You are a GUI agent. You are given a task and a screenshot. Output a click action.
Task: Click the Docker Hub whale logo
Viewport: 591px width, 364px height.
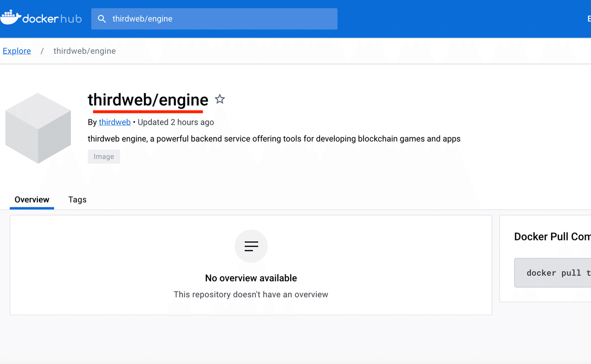tap(11, 18)
